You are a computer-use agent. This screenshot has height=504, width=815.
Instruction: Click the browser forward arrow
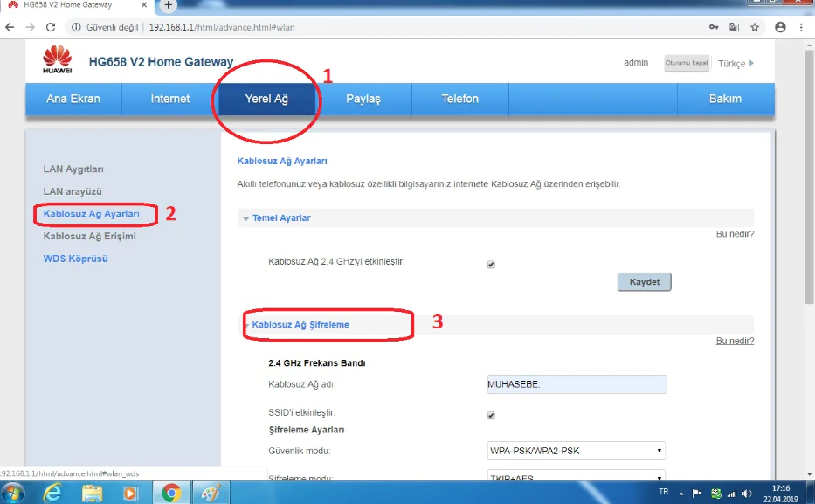(31, 27)
